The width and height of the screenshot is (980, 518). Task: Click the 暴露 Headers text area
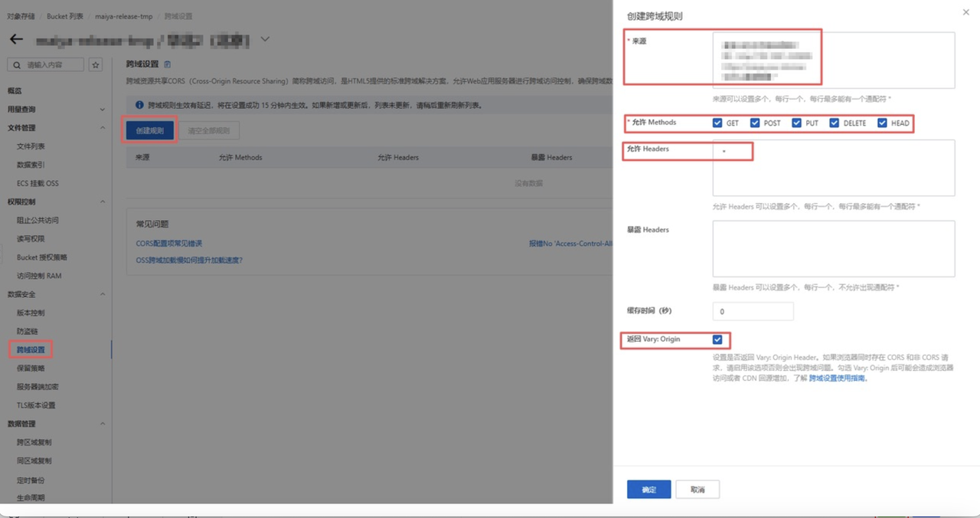pyautogui.click(x=834, y=249)
